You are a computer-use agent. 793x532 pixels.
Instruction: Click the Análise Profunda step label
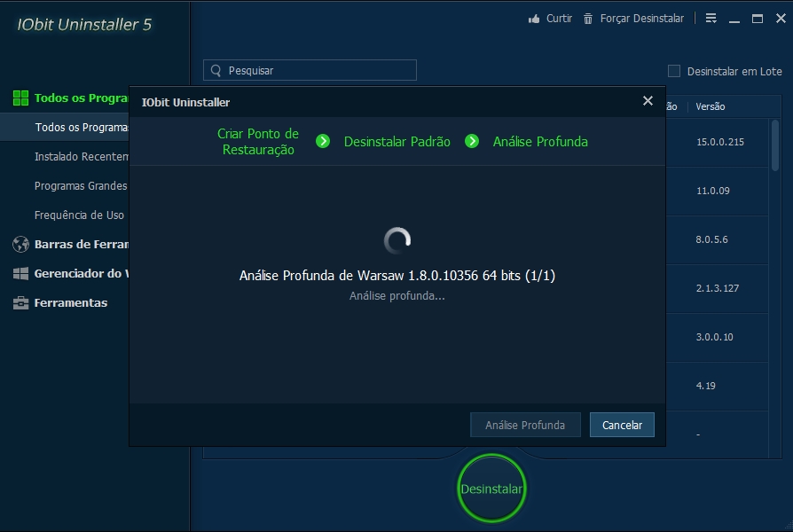(x=540, y=142)
